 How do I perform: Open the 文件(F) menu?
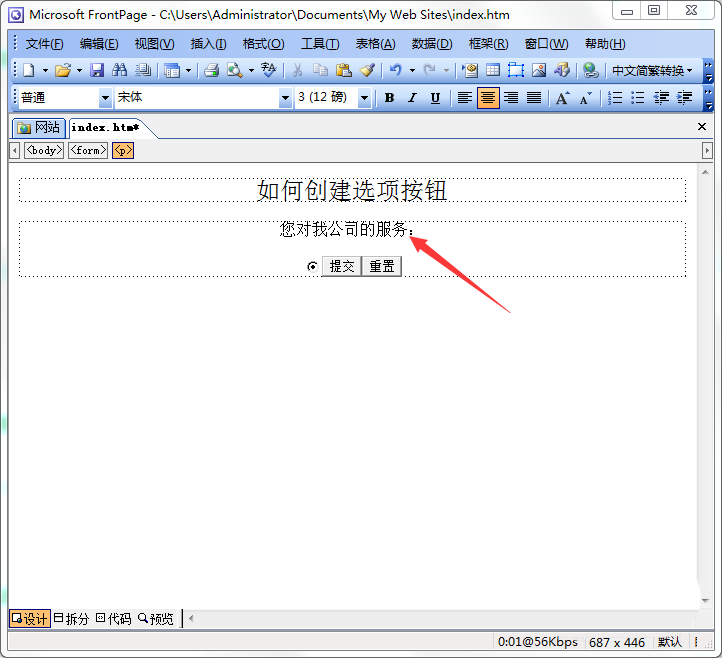[x=44, y=44]
